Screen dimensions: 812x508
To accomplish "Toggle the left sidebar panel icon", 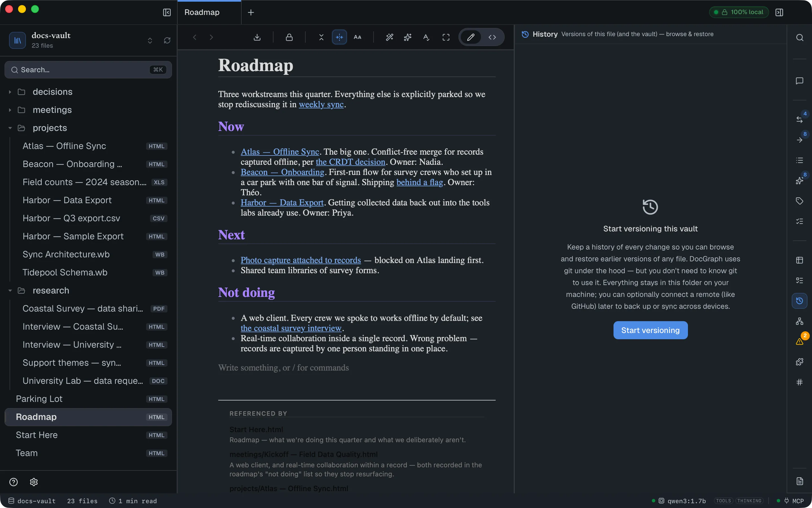I will [167, 12].
